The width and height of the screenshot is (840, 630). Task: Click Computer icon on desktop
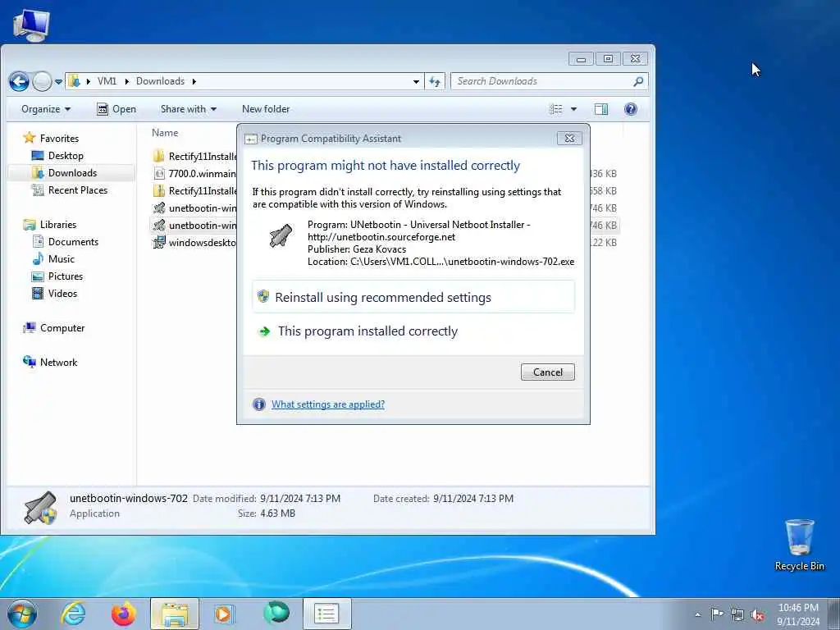point(31,25)
